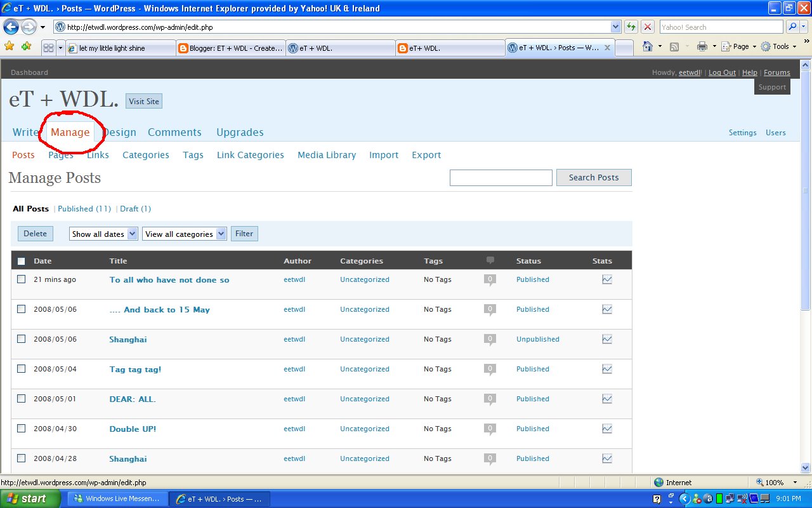Click the Print icon
The width and height of the screenshot is (812, 508).
[702, 46]
